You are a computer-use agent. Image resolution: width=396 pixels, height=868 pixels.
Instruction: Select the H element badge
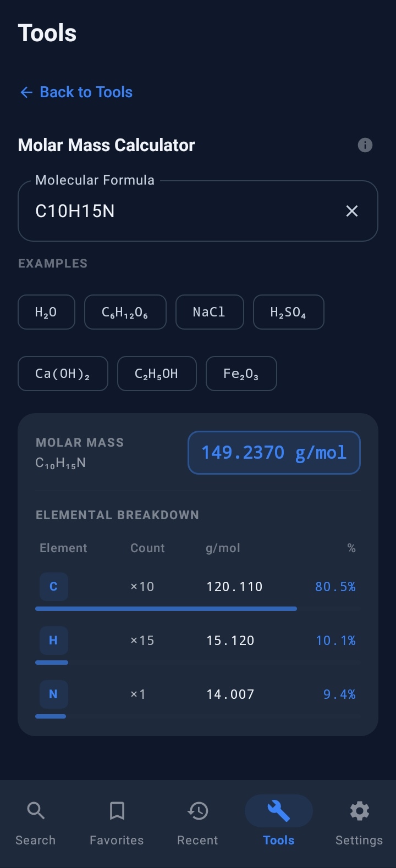(x=53, y=640)
